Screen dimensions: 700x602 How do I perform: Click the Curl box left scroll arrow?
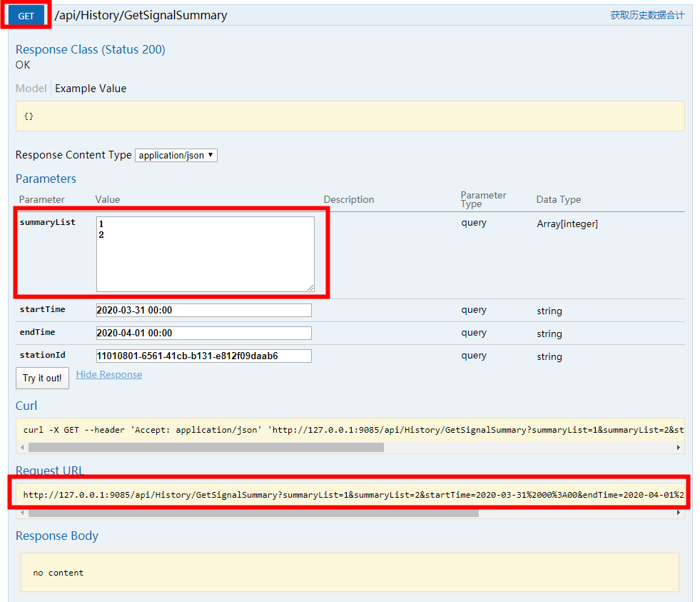tap(22, 447)
